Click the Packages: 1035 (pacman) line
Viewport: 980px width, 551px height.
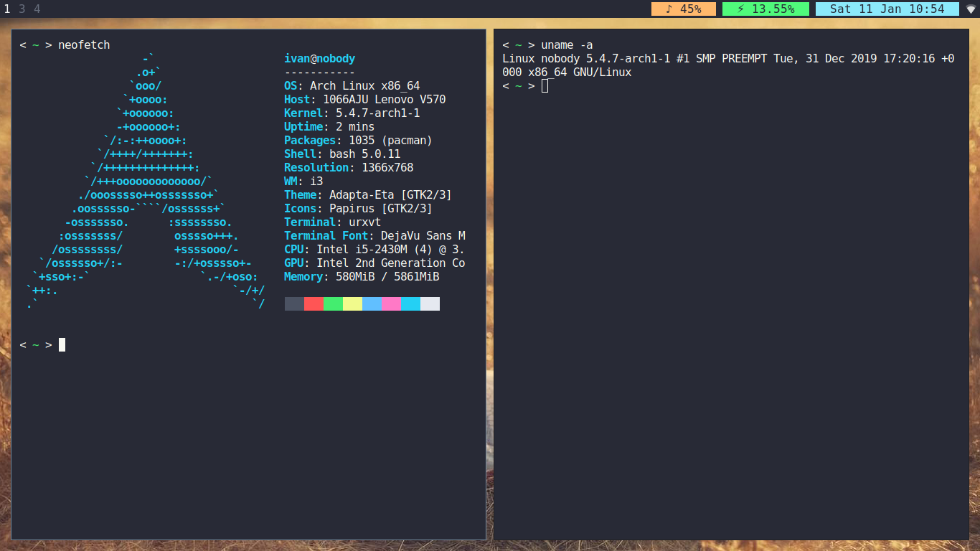pyautogui.click(x=358, y=141)
